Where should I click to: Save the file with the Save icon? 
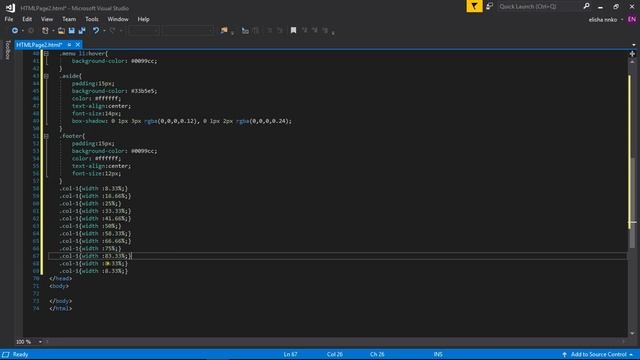point(71,31)
